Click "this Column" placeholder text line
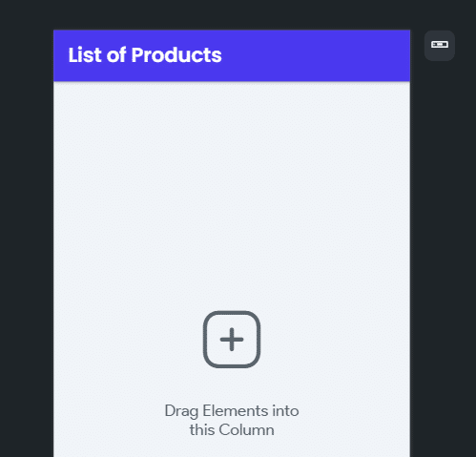476x457 pixels. pyautogui.click(x=232, y=429)
